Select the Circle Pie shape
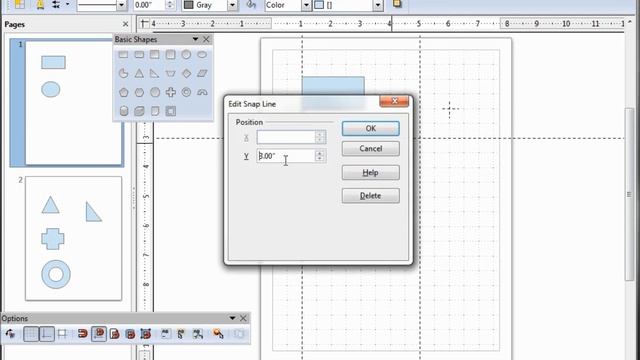640x360 pixels. coord(123,73)
